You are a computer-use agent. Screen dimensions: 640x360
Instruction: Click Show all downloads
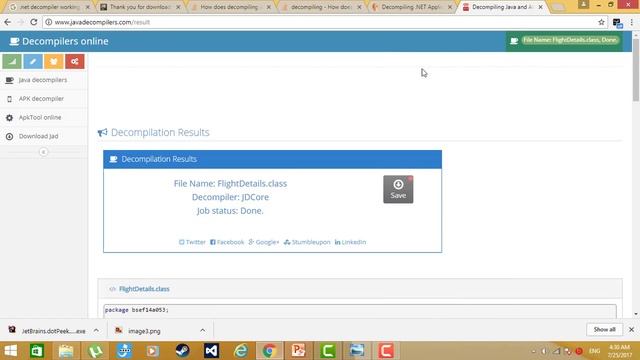pos(604,329)
